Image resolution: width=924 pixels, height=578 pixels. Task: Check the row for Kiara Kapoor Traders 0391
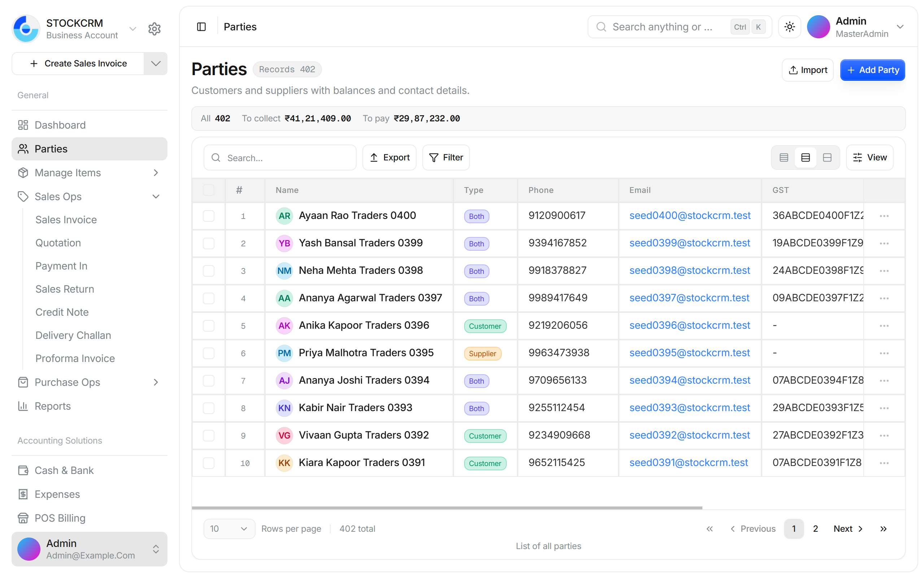pos(209,463)
